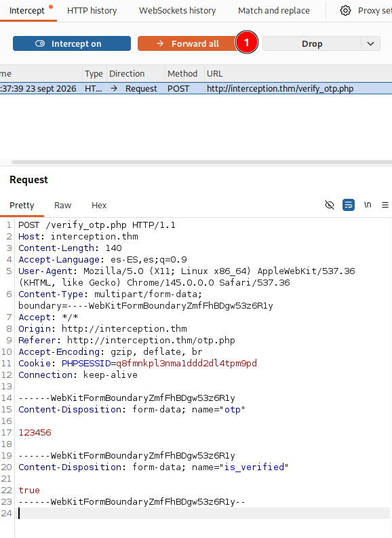Click the Forward all button
This screenshot has width=392, height=538.
(x=187, y=43)
